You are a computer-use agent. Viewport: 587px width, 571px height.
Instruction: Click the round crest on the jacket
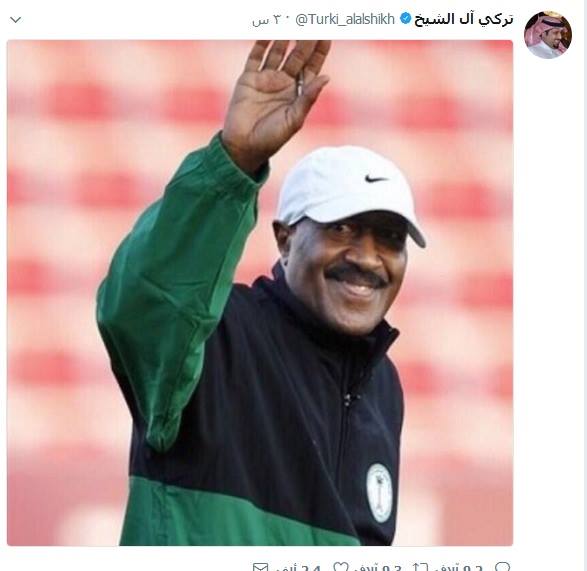(379, 492)
